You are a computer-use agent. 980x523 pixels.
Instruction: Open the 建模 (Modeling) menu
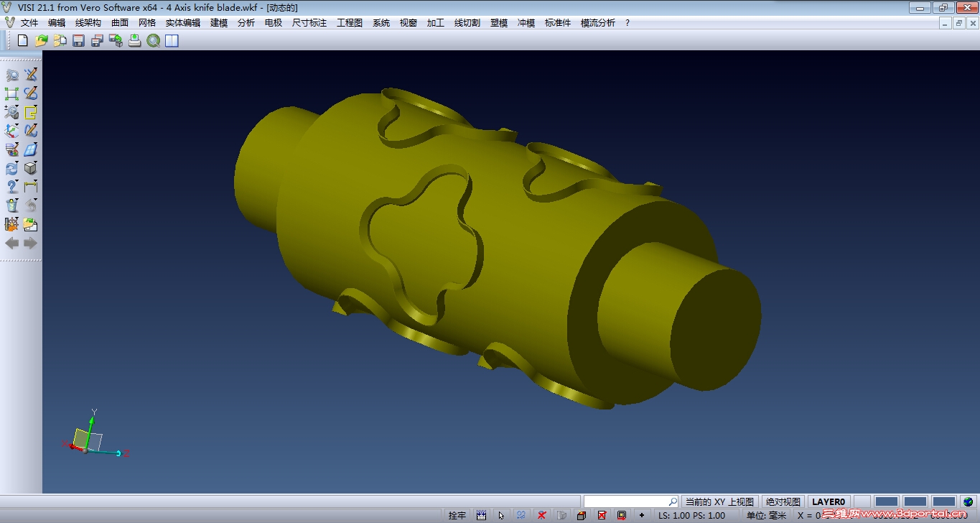point(219,23)
